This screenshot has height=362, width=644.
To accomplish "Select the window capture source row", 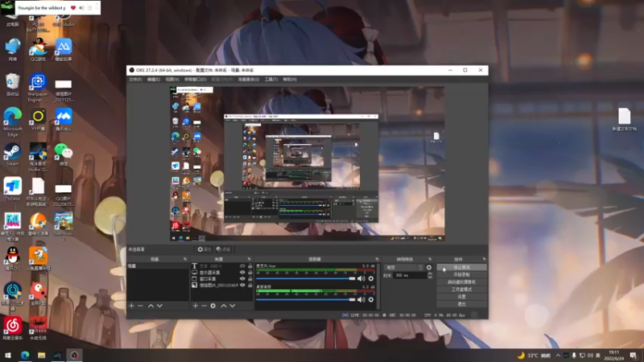I will coord(222,278).
